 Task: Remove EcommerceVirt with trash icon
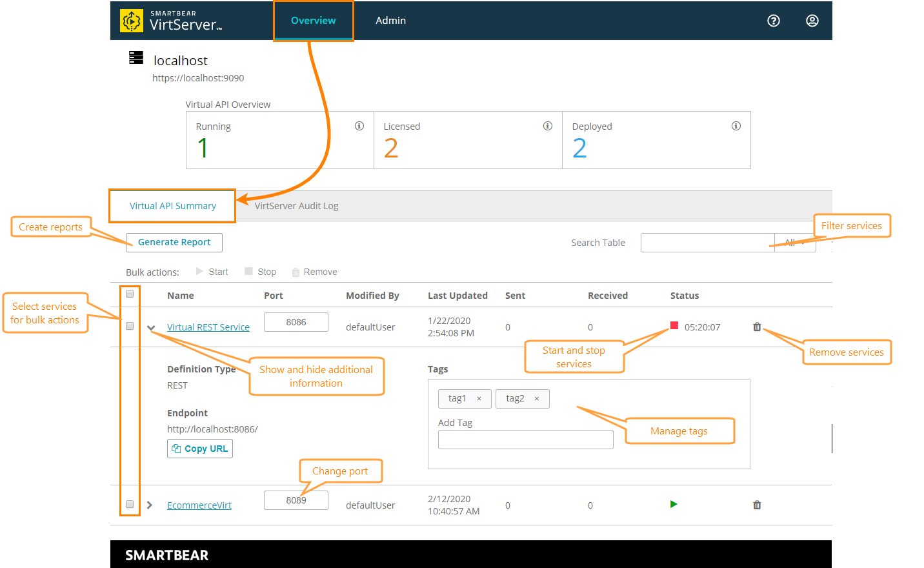pos(757,505)
